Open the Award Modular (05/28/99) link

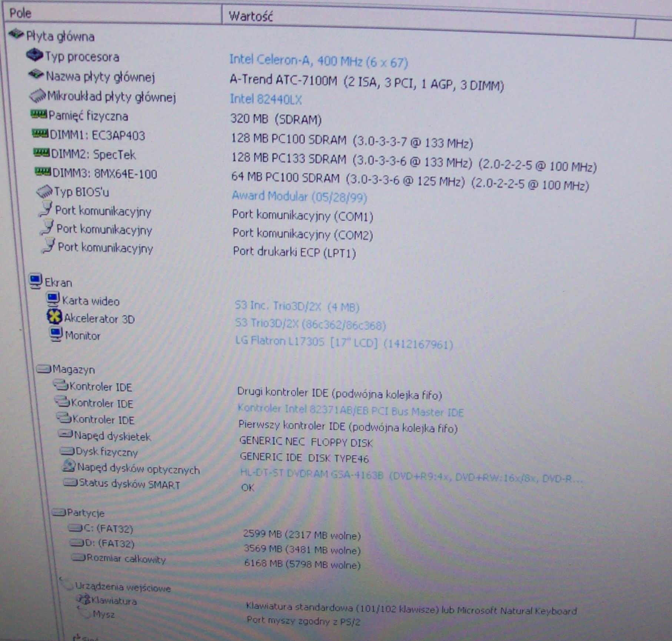299,197
